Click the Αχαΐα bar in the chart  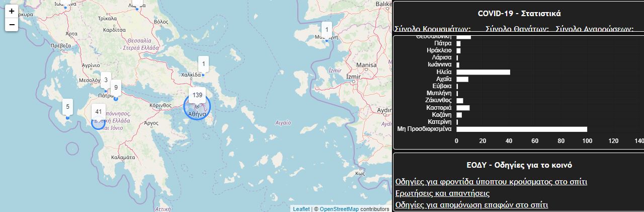462,79
